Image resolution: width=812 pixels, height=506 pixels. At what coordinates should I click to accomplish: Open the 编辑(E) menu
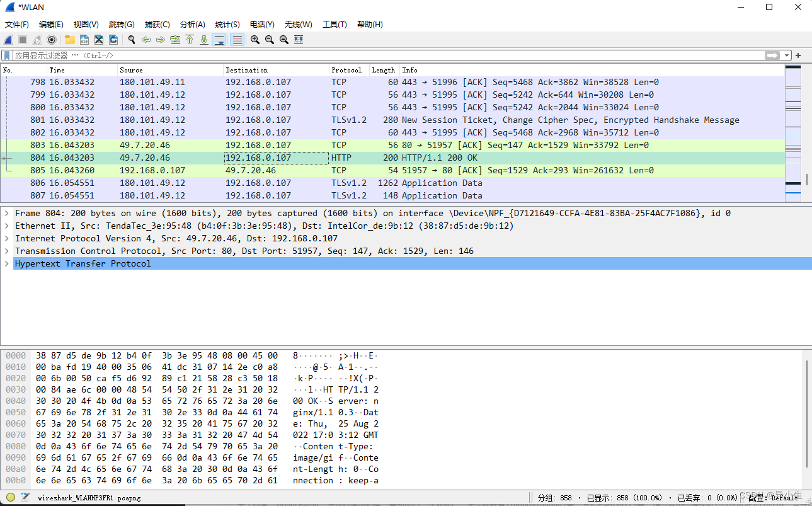click(x=51, y=25)
